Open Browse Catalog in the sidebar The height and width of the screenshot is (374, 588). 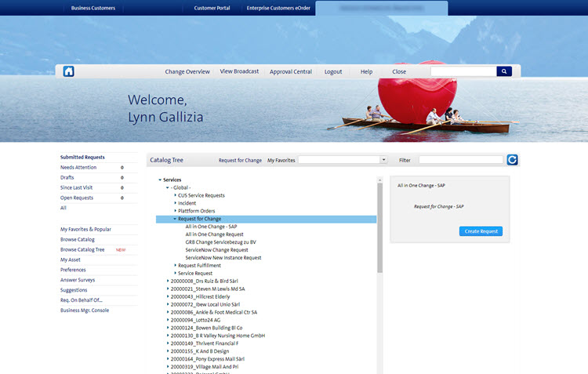(x=78, y=239)
